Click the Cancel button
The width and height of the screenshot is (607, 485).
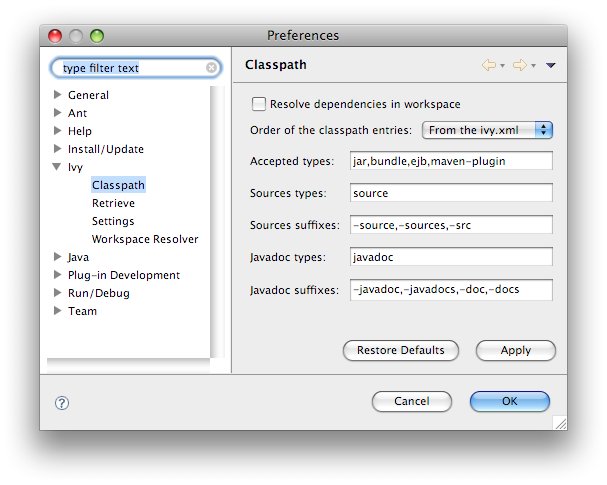coord(411,401)
